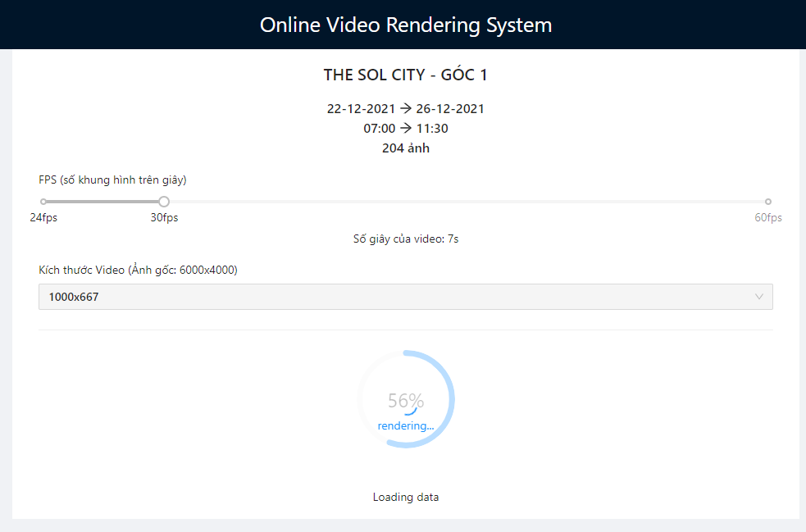Click the time range 07:00 to 11:30

pos(406,128)
